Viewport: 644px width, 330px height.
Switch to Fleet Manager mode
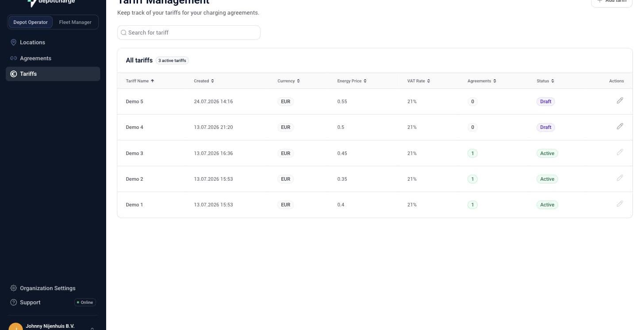pyautogui.click(x=75, y=22)
